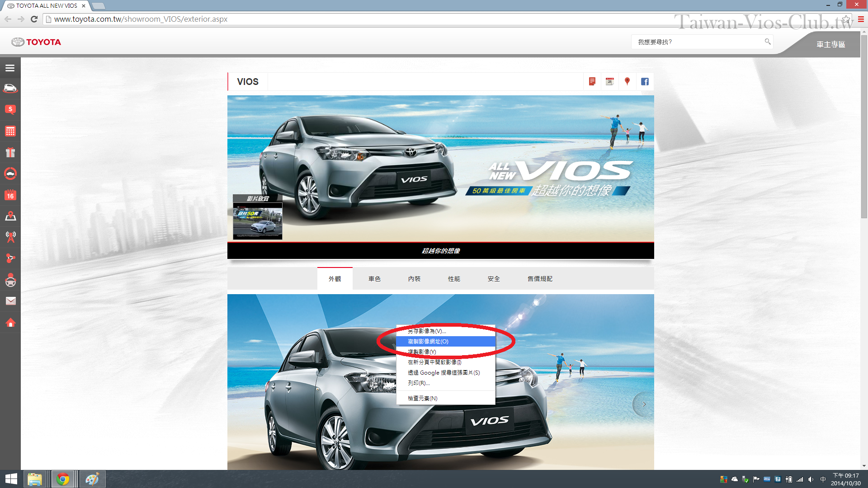Click the car models sidebar icon
Screen dimensions: 868x488
point(10,88)
